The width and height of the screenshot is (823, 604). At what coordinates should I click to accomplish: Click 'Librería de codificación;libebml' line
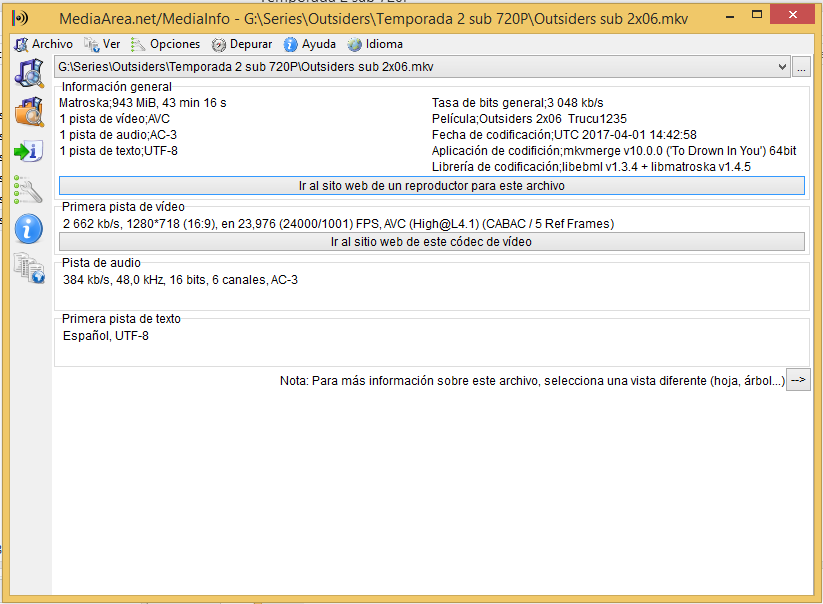coord(591,167)
